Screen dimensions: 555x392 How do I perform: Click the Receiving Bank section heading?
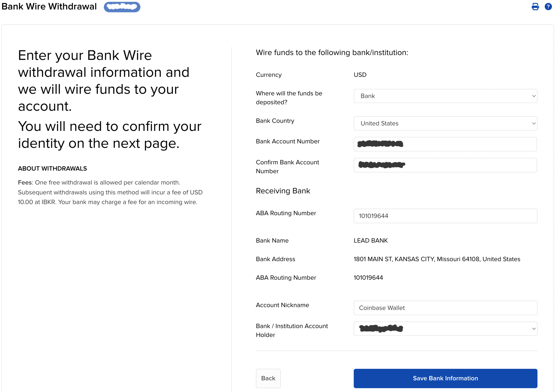[x=283, y=191]
